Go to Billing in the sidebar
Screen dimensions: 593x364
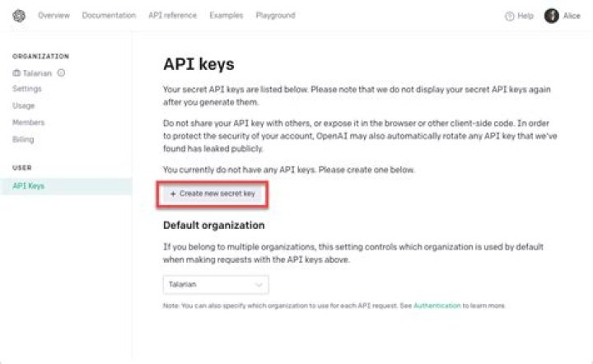click(x=24, y=139)
